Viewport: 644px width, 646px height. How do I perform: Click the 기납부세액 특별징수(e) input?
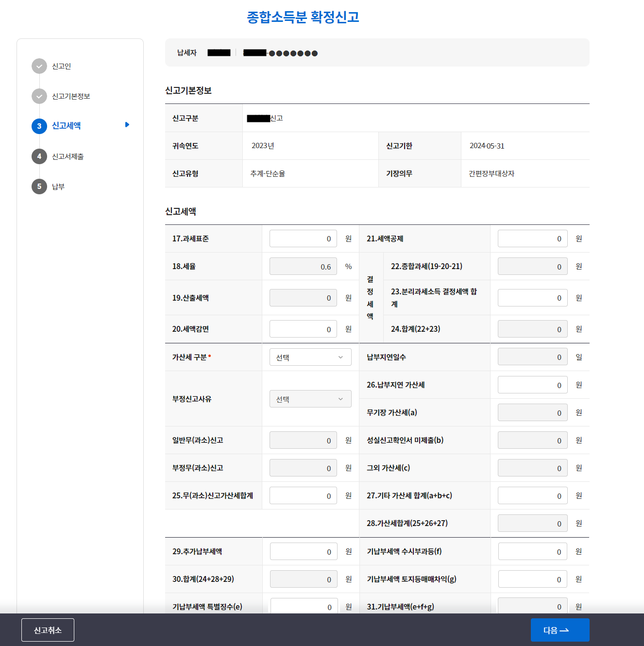pyautogui.click(x=304, y=606)
